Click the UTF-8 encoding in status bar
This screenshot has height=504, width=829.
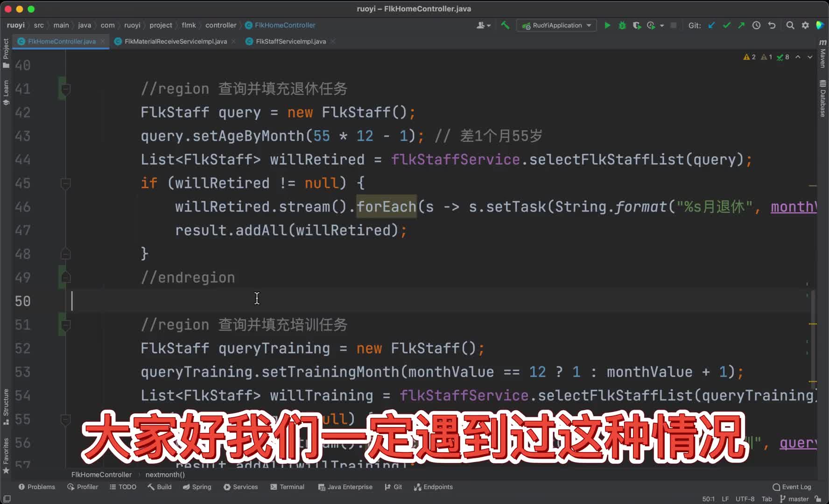pos(745,499)
